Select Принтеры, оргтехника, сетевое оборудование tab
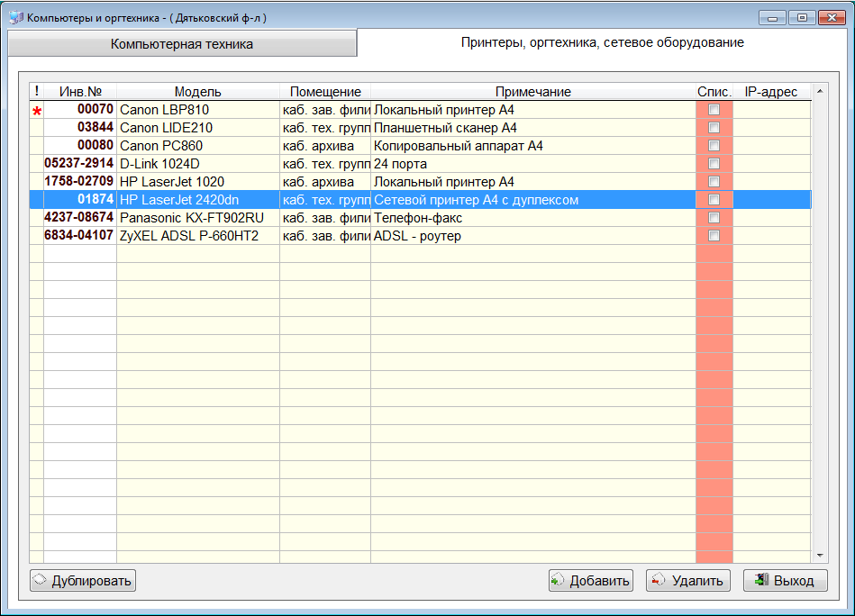The image size is (855, 616). (602, 42)
